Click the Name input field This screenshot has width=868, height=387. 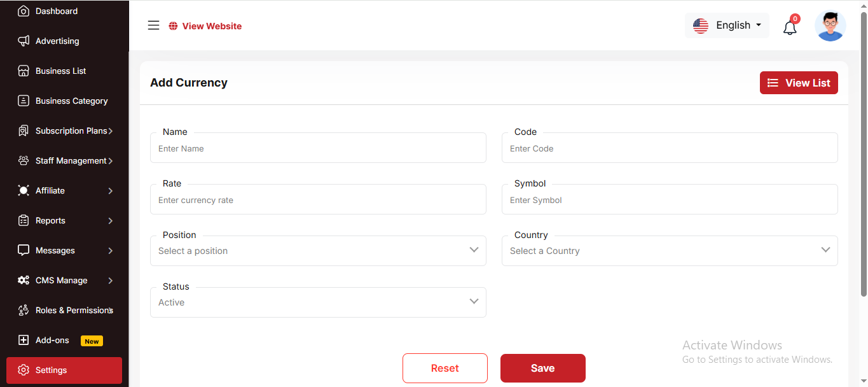click(318, 149)
